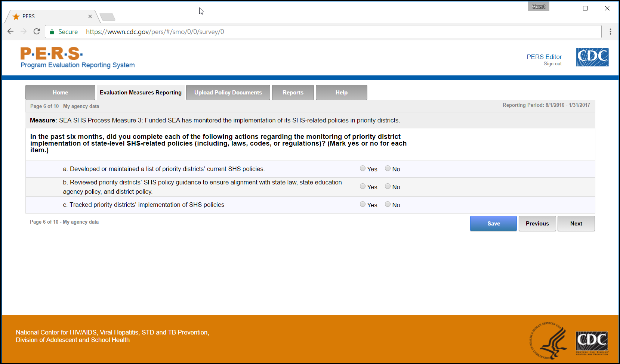Click the CDC logo in the footer

(592, 343)
